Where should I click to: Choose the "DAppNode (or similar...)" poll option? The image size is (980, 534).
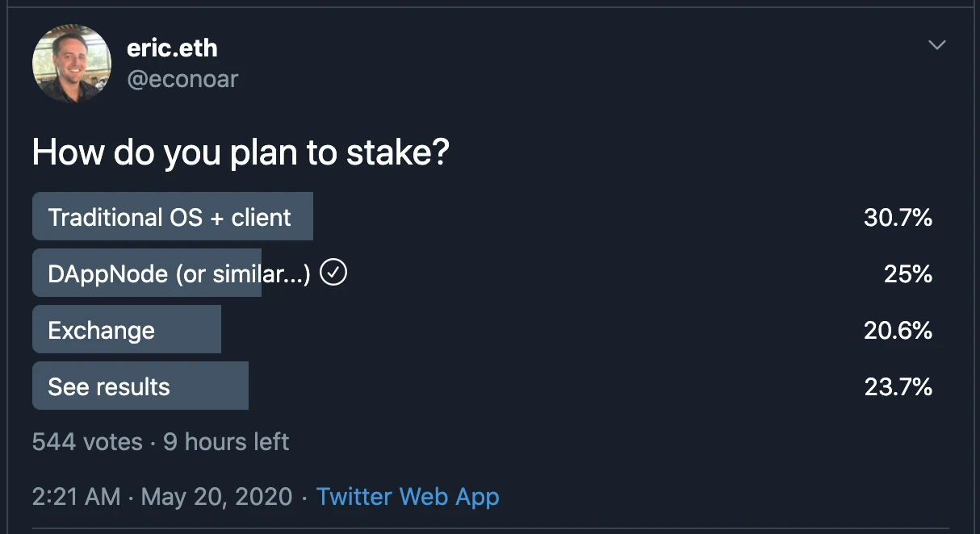click(x=179, y=274)
